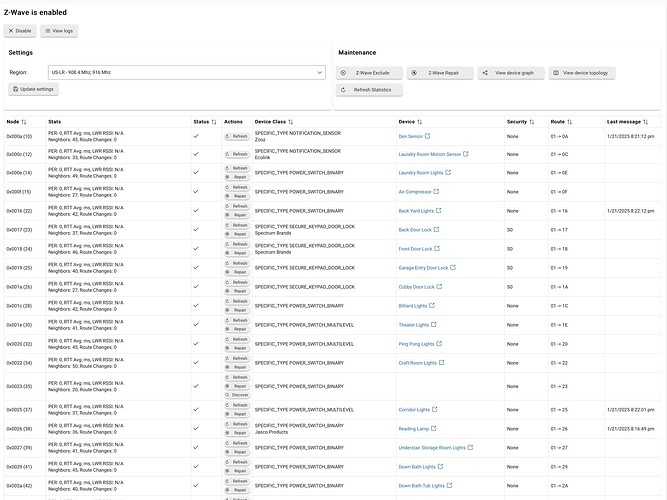Disable Z-Wave with the Disable button
The image size is (667, 500).
[20, 31]
